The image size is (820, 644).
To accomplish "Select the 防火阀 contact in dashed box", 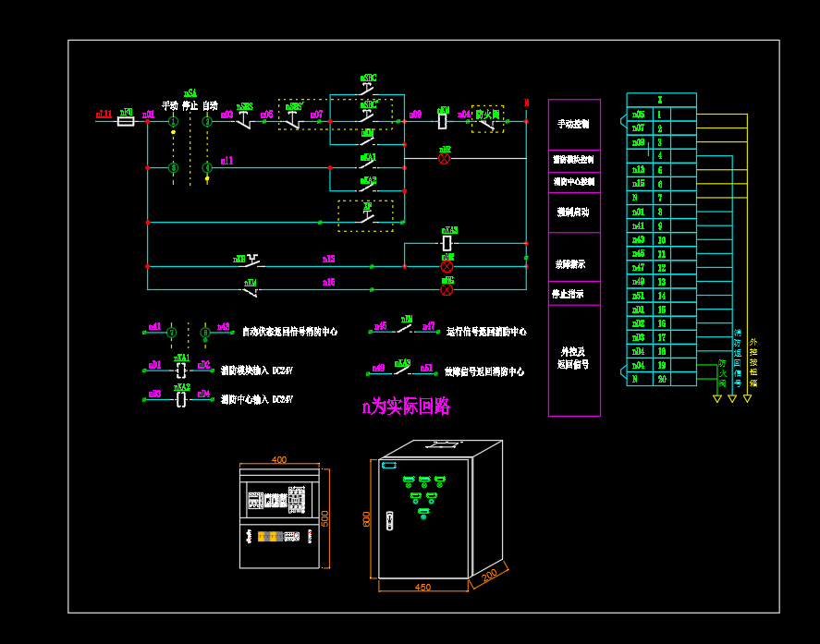I will pos(488,124).
